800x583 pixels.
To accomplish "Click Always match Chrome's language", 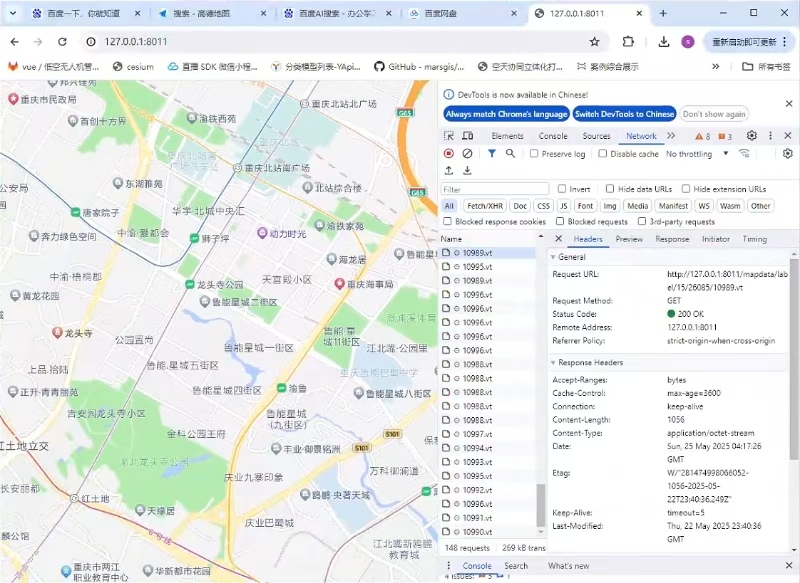I will (x=506, y=114).
